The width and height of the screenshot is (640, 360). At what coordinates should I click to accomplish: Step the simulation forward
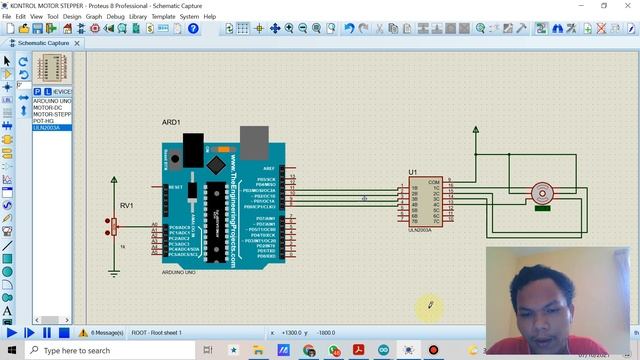pyautogui.click(x=29, y=333)
